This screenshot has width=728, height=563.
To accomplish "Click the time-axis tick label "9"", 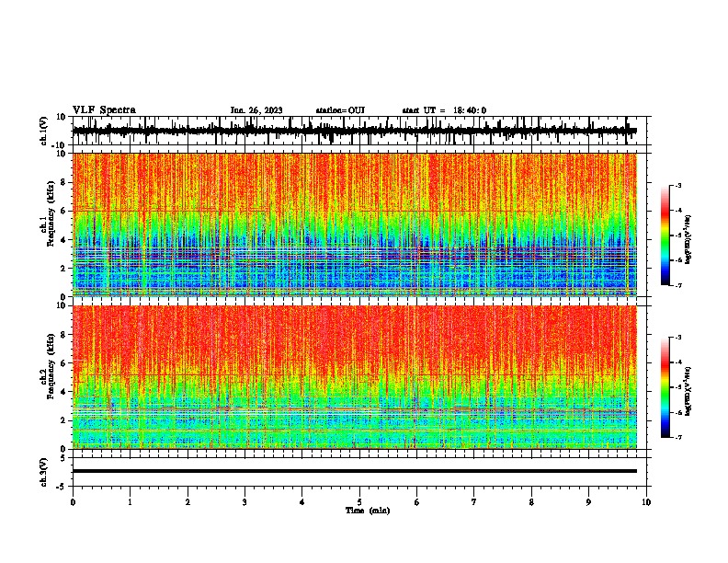I will click(588, 502).
